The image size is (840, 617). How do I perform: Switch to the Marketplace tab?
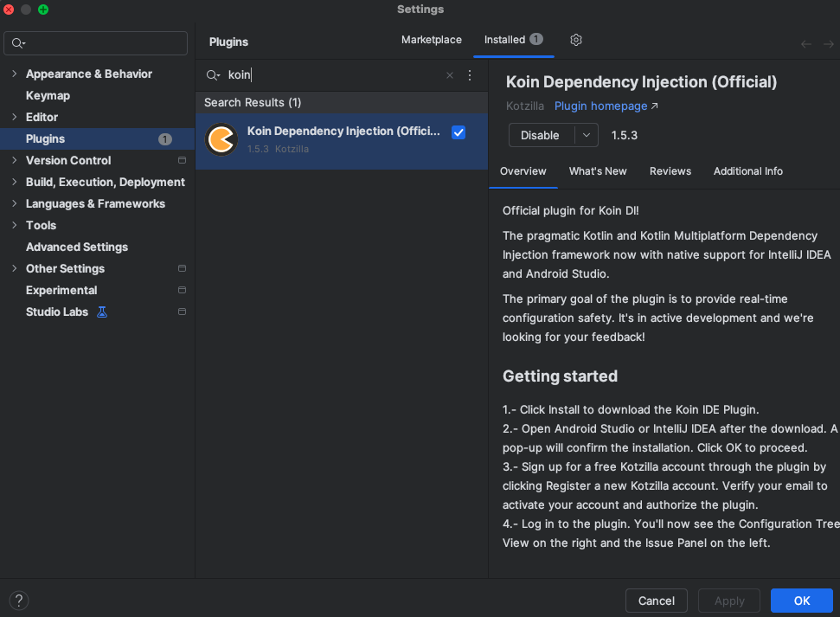(431, 40)
